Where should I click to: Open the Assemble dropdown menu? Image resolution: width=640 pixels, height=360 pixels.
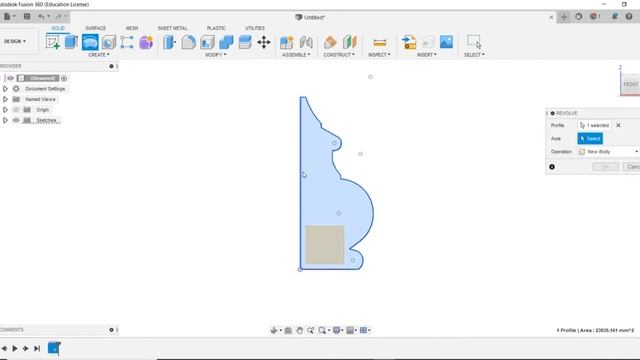coord(296,55)
